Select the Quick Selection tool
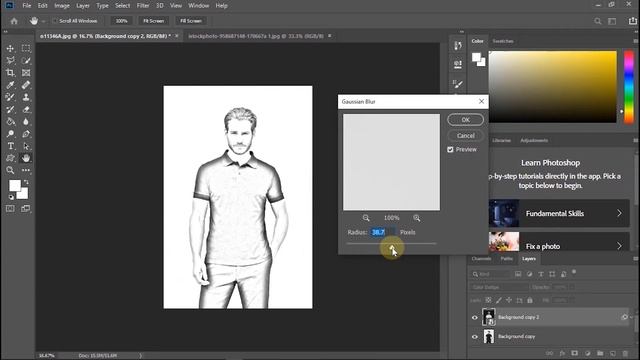Viewport: 640px width, 360px height. coord(26,60)
